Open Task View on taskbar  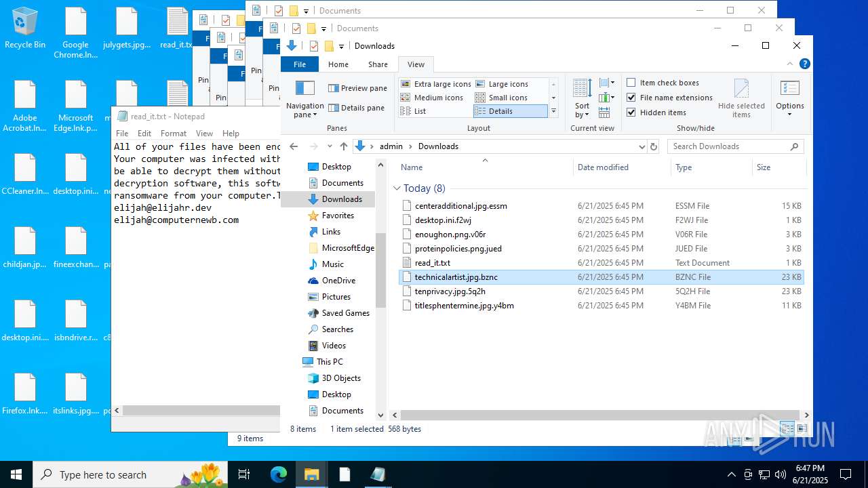tap(244, 474)
